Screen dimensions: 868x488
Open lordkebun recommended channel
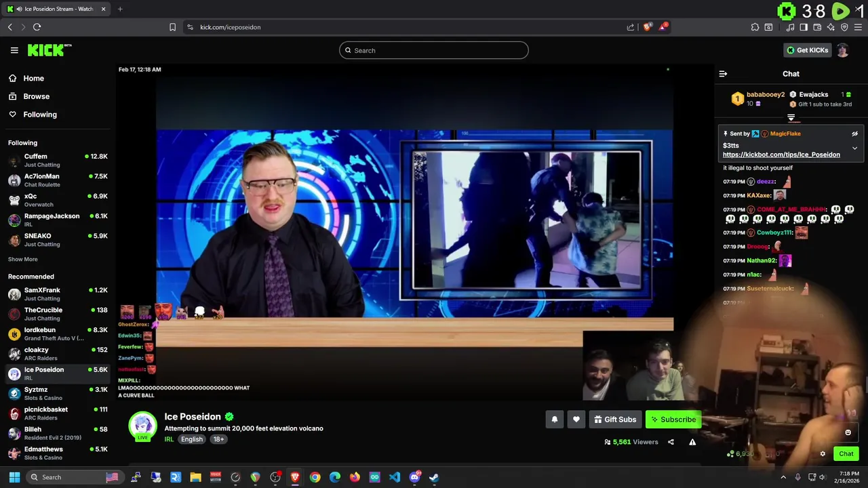click(x=58, y=334)
